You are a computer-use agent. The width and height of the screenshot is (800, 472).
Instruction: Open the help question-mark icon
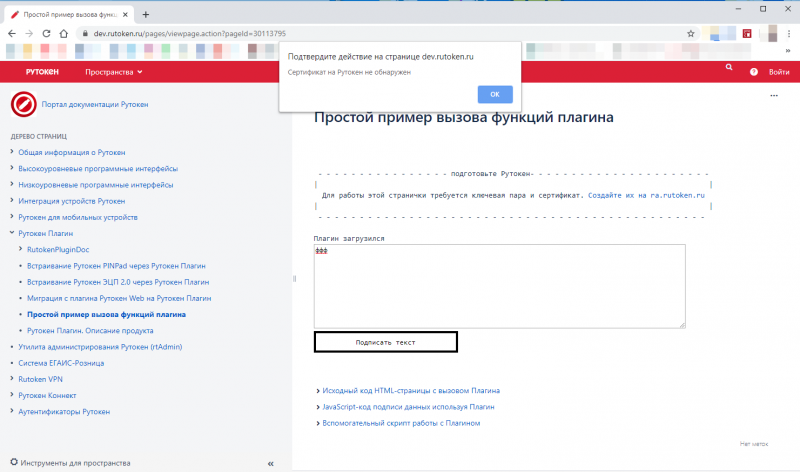click(x=754, y=72)
